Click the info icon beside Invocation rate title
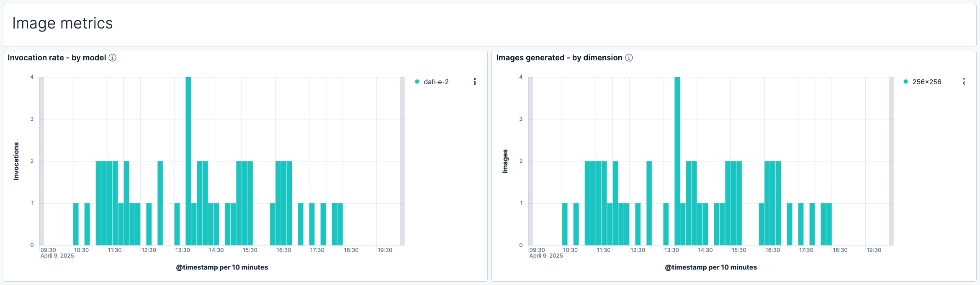Viewport: 980px width, 285px height. [x=112, y=58]
